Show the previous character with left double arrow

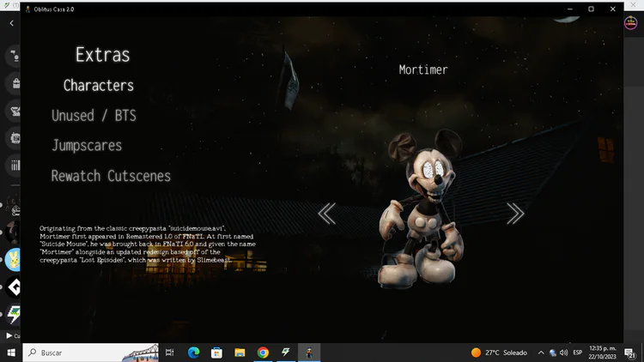pos(327,214)
